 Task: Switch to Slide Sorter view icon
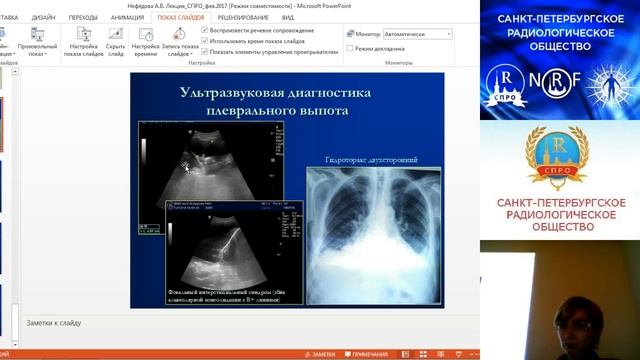click(x=423, y=354)
